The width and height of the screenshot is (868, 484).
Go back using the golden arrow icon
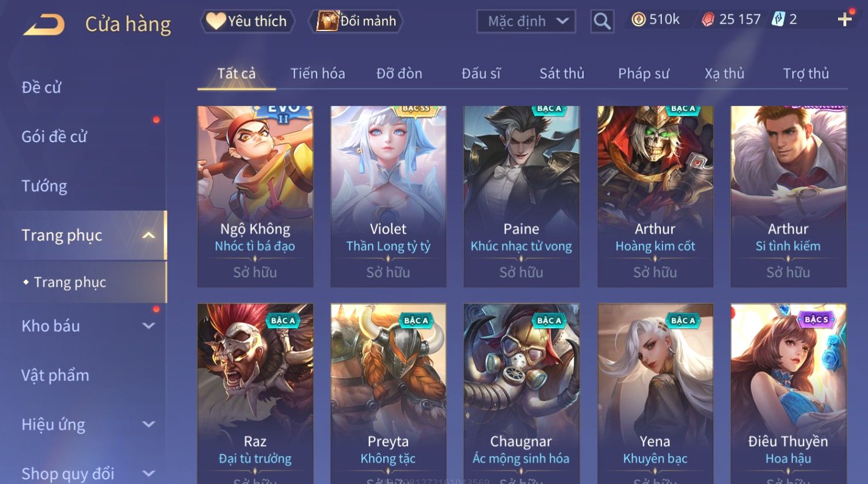[44, 25]
